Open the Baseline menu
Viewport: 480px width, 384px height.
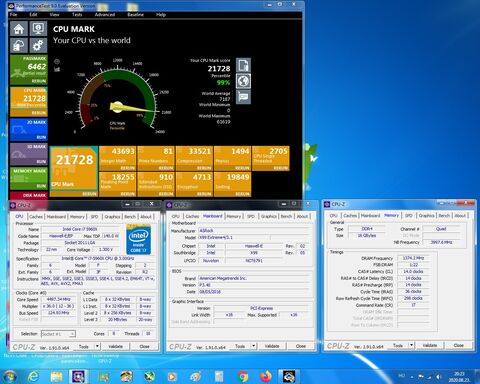[x=135, y=15]
